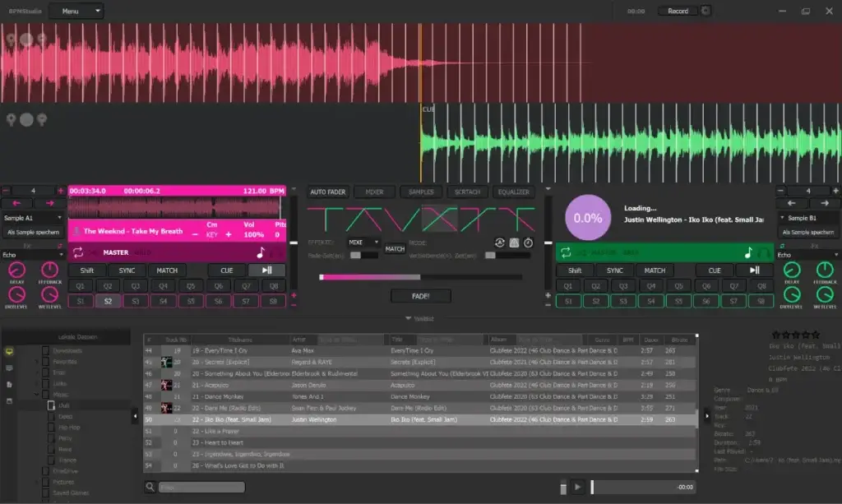Click the warning triangle icon in Auto Fader
Image resolution: width=842 pixels, height=504 pixels.
514,243
